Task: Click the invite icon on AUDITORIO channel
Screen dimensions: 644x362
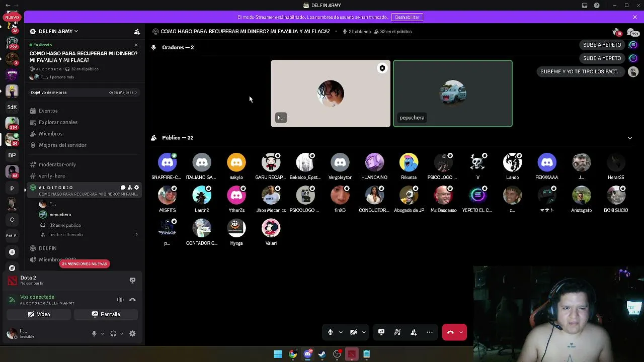Action: (x=130, y=188)
